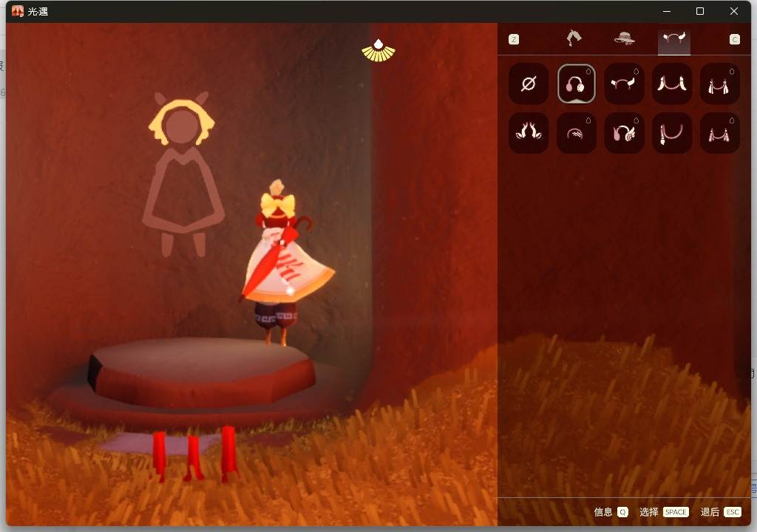Equip the twin braided tassel earrings
This screenshot has width=757, height=532.
pos(719,83)
